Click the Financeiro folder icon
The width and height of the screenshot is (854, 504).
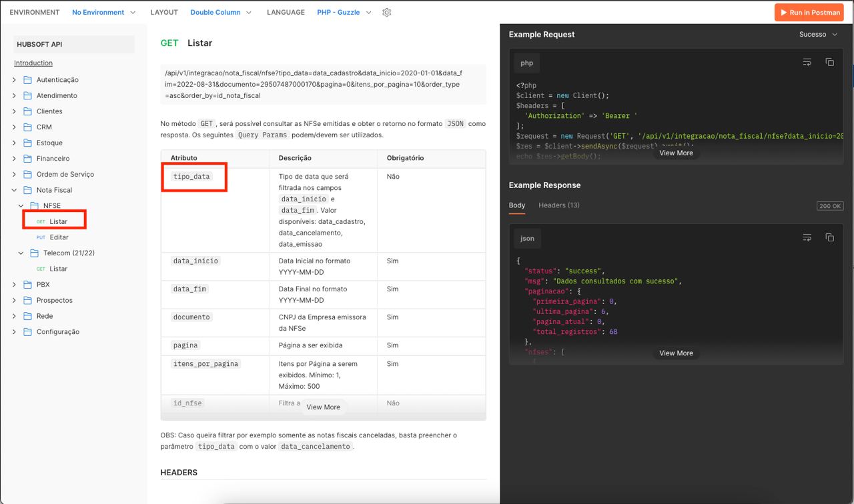[27, 159]
